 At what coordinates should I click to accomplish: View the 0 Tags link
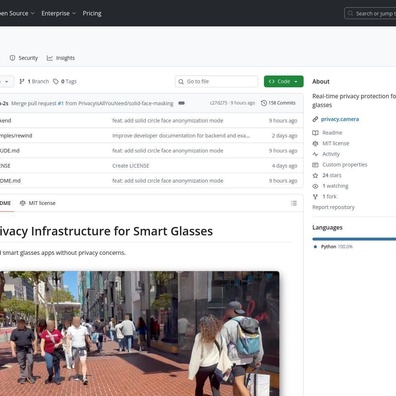click(x=65, y=81)
